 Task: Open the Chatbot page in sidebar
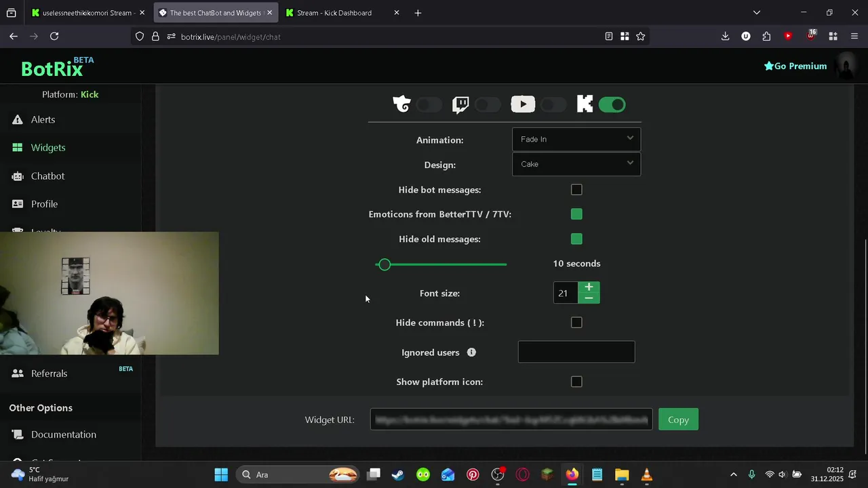pos(47,176)
